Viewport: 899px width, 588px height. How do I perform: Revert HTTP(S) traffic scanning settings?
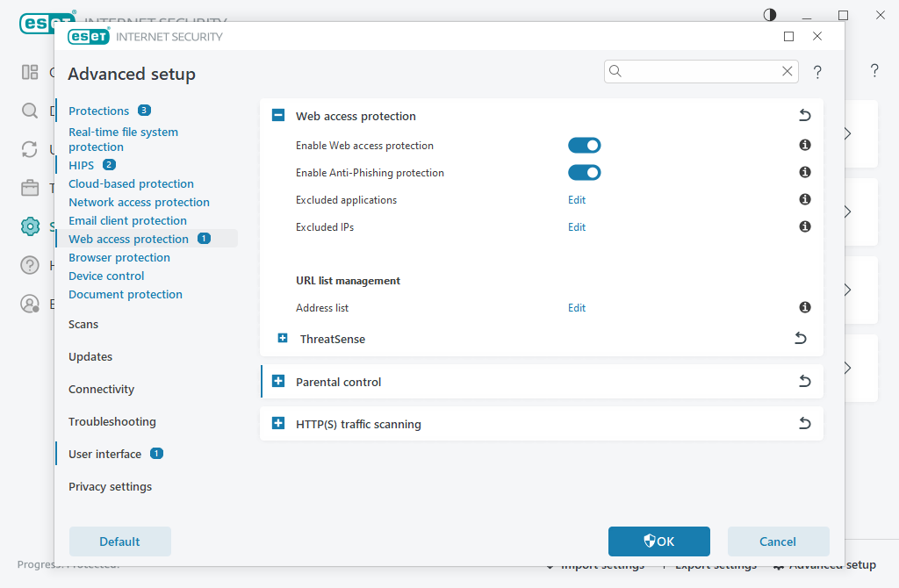(x=804, y=424)
